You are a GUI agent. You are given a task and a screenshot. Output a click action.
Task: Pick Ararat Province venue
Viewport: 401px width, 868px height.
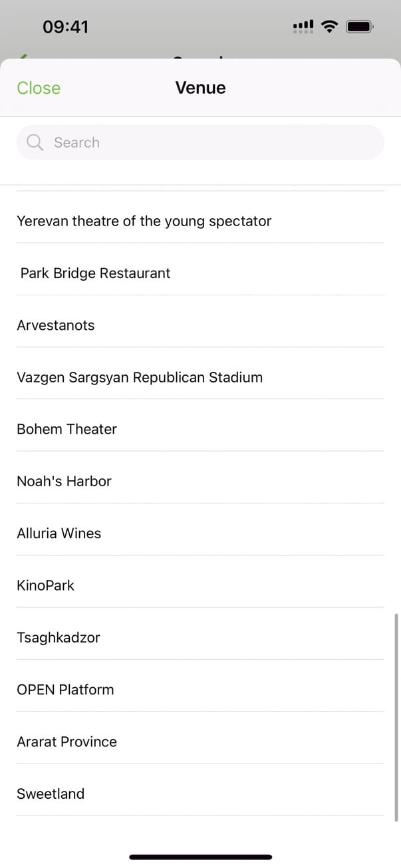67,742
